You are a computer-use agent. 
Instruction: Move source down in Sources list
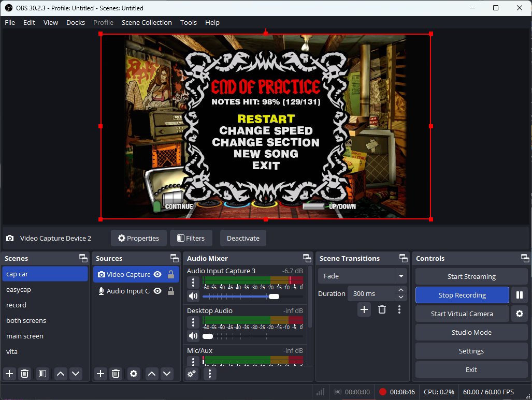(x=167, y=374)
